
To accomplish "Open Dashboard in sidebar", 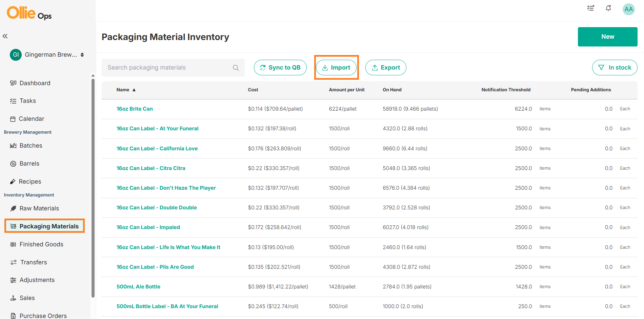I will point(30,83).
